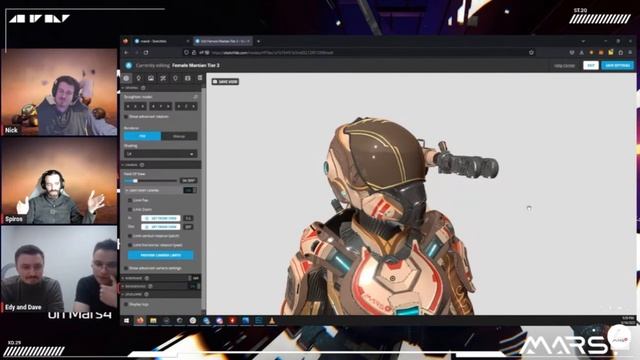Check the Limit Zoom option
The image size is (640, 360).
(x=130, y=209)
